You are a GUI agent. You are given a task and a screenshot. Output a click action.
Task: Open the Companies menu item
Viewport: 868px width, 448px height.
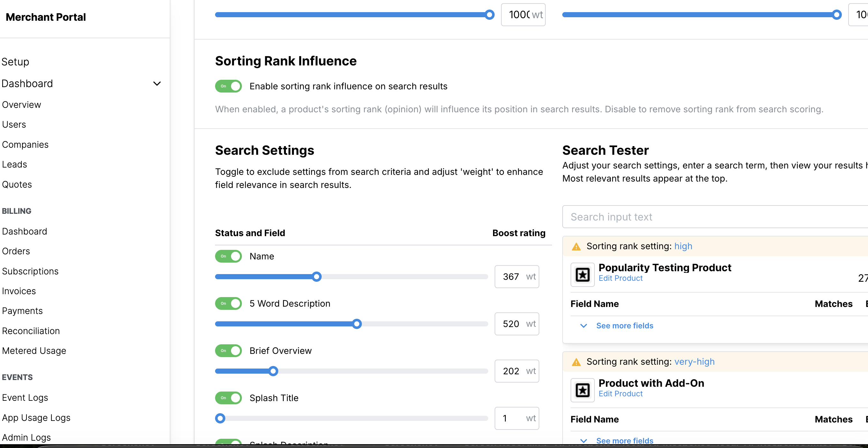(x=25, y=145)
